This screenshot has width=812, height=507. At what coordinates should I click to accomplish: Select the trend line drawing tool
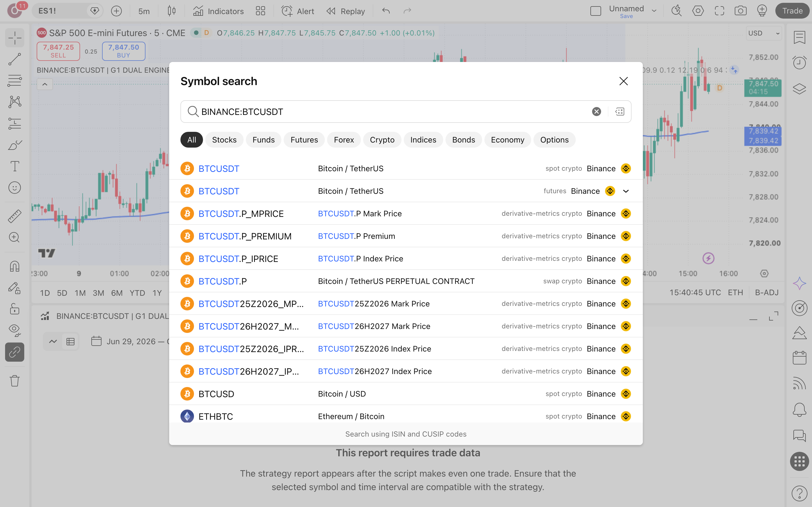(x=14, y=59)
